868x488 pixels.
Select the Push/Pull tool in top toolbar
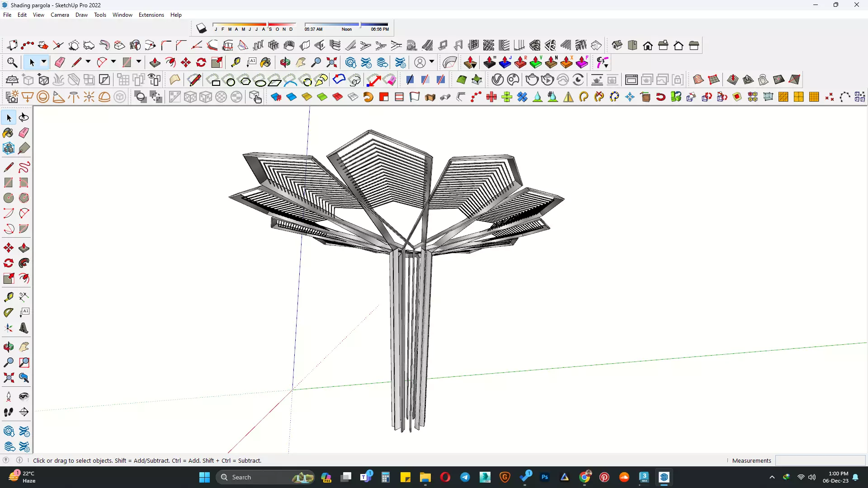[155, 62]
